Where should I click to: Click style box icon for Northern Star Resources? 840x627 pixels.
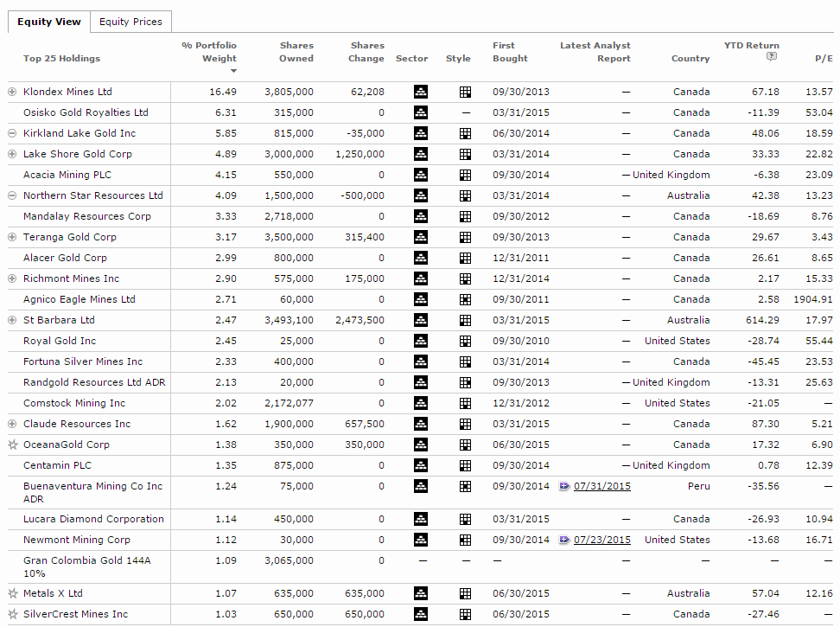466,196
